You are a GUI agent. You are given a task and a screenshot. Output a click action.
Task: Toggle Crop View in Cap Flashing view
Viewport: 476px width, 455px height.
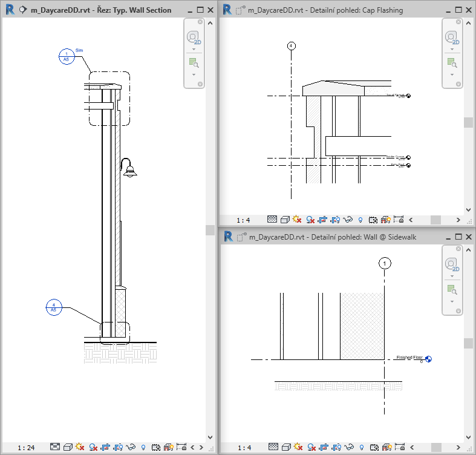click(322, 220)
